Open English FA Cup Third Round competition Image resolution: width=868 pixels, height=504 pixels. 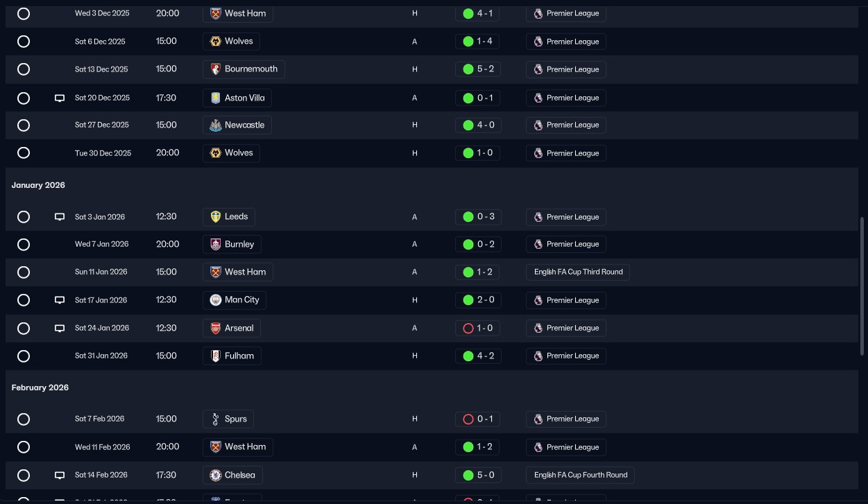pos(578,272)
